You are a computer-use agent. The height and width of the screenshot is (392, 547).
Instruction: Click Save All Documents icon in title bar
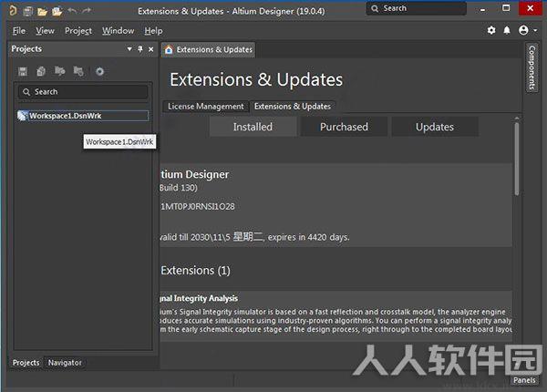tap(28, 12)
